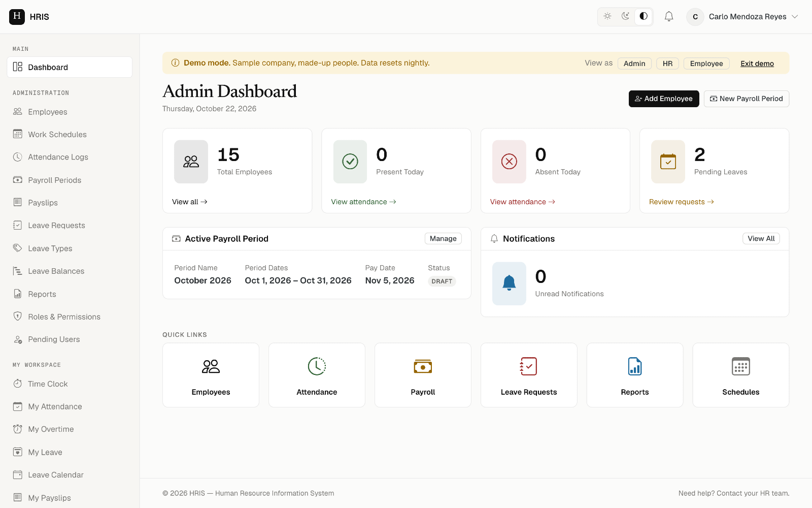Viewport: 812px width, 508px height.
Task: Click the Absent Today cross icon
Action: tap(509, 162)
